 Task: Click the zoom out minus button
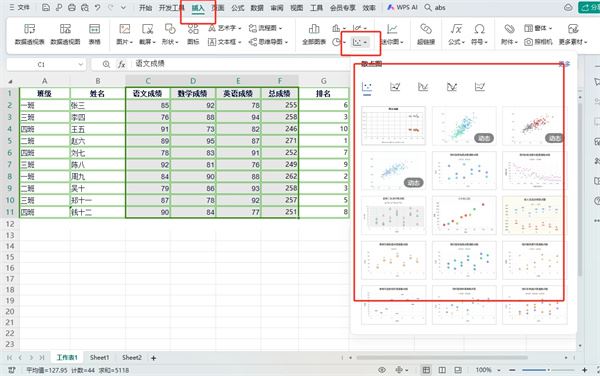tap(512, 370)
